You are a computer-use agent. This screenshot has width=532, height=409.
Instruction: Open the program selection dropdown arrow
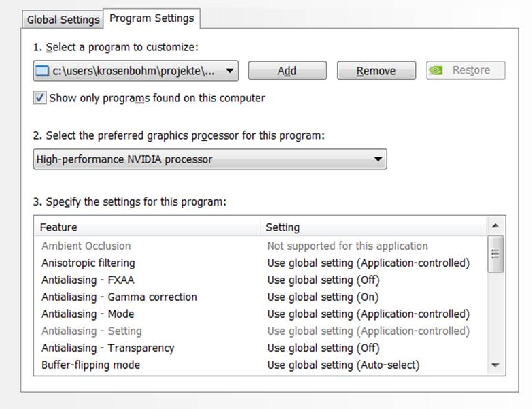pos(229,71)
